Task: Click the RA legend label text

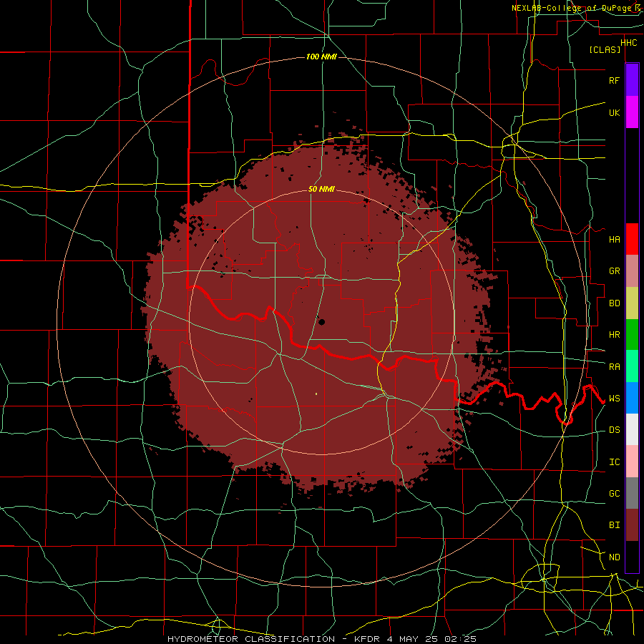Action: (614, 367)
